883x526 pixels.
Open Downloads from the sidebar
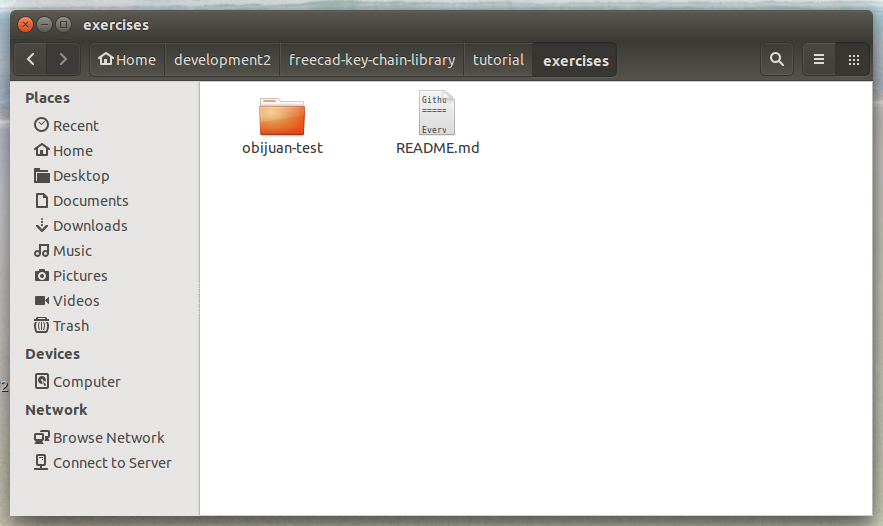[x=90, y=226]
